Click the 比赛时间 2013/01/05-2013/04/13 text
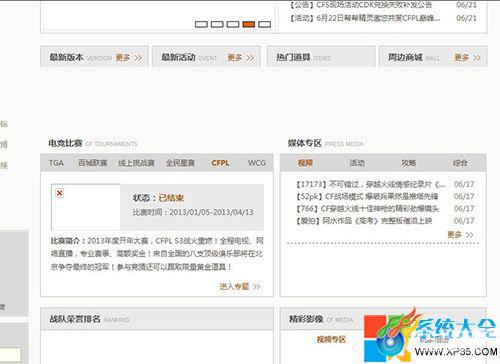 click(x=193, y=212)
